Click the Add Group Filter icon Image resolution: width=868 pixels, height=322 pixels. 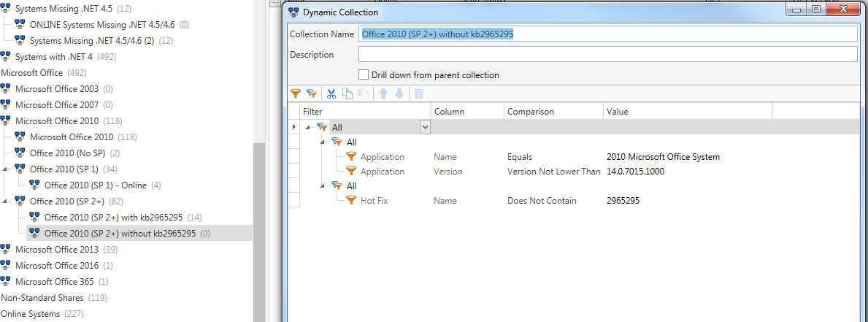coord(311,93)
